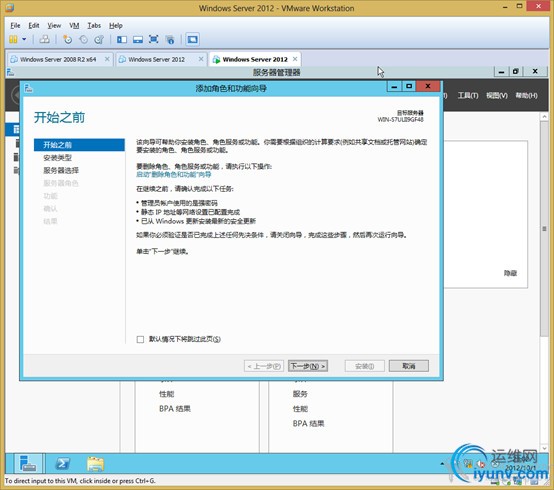
Task: Click the 上一步(P) previous button
Action: tap(264, 366)
